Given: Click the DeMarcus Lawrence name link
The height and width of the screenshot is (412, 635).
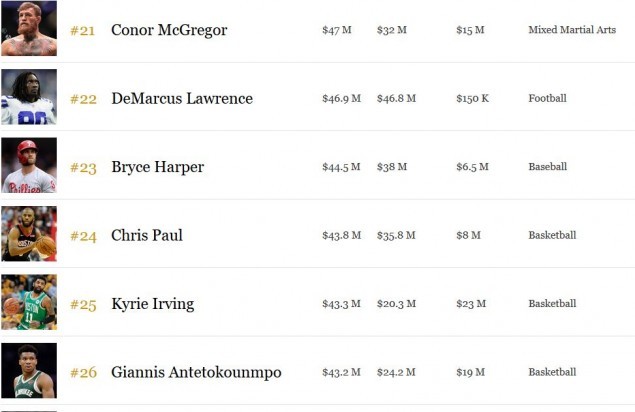Looking at the screenshot, I should click(182, 99).
